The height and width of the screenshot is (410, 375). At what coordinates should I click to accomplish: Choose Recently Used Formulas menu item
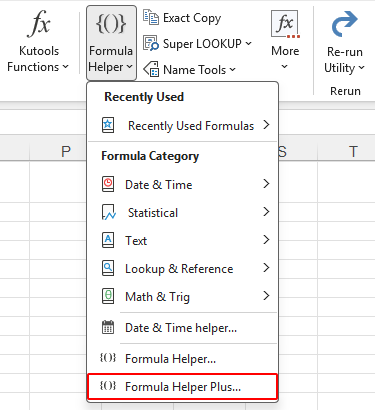pos(182,125)
